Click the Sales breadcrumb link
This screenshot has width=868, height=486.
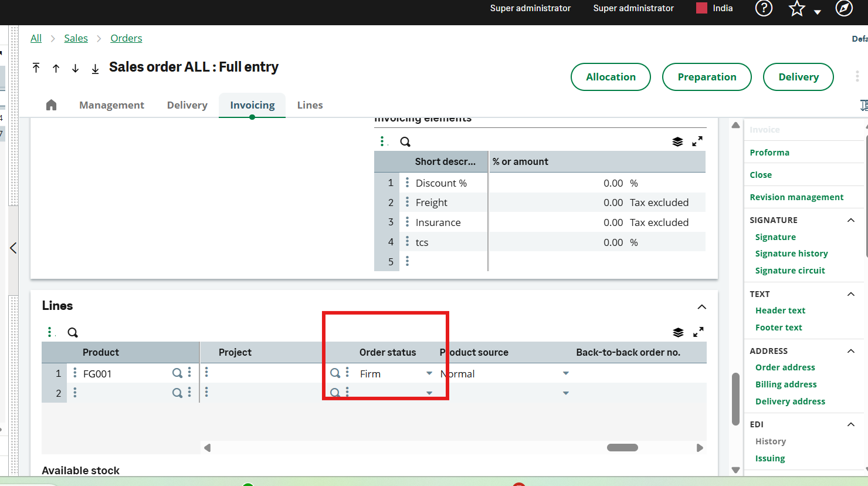point(76,38)
